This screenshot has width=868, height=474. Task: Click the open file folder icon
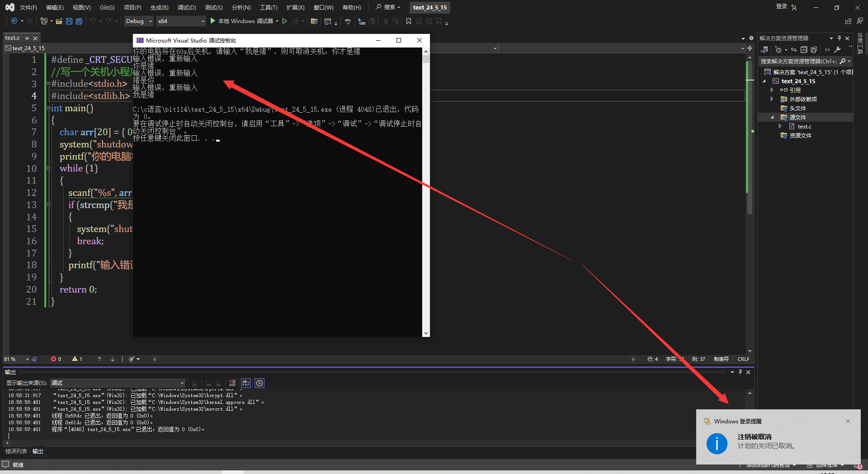[x=59, y=21]
